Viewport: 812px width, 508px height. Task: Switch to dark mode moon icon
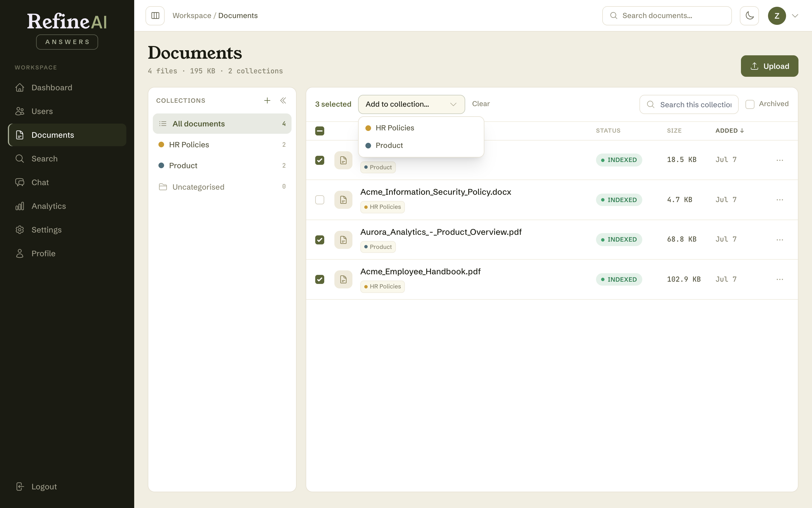tap(749, 16)
